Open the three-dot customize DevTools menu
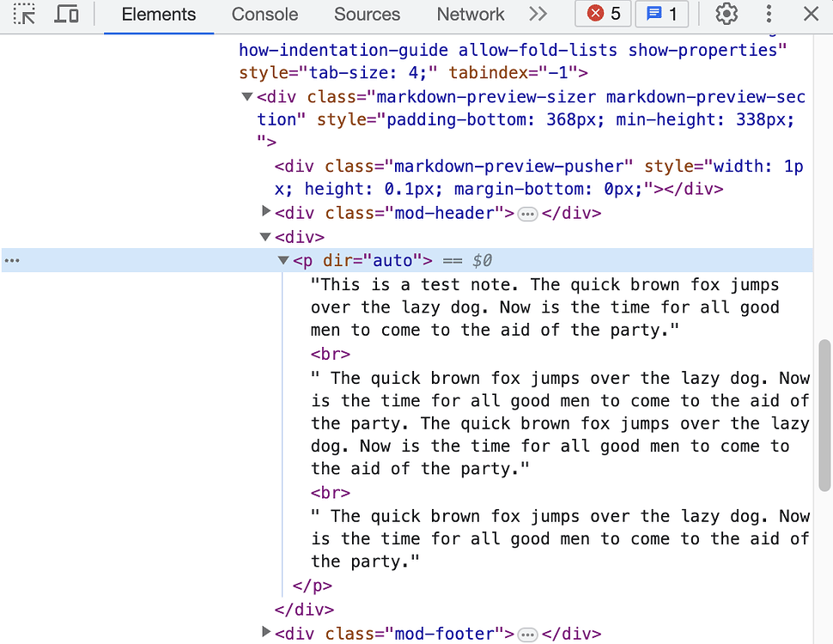The height and width of the screenshot is (644, 833). [769, 15]
